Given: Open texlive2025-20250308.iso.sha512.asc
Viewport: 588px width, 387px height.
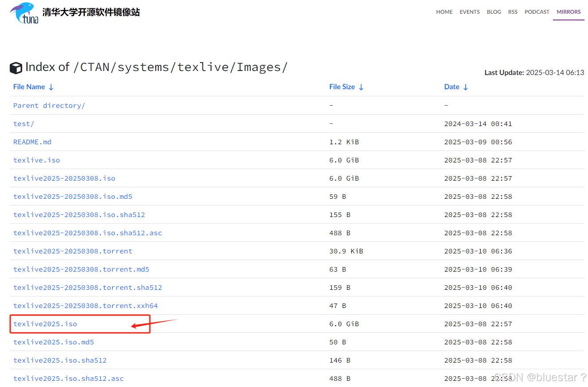Looking at the screenshot, I should point(88,233).
